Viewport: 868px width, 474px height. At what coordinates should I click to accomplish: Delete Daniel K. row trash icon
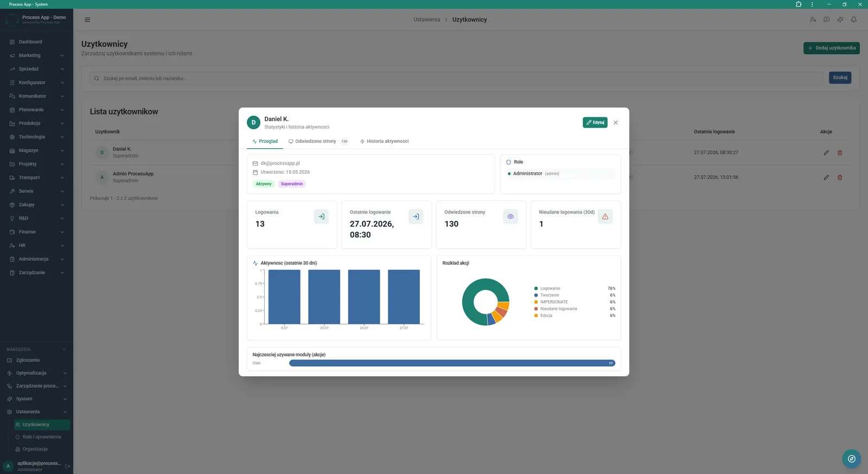(840, 153)
